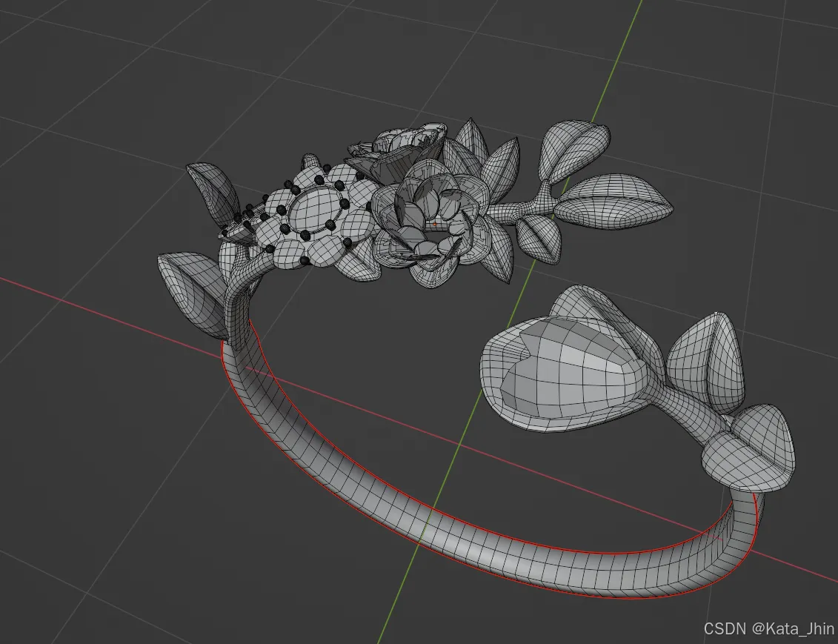The height and width of the screenshot is (644, 838).
Task: Click the CSDN @Kata_Jhin watermark text
Action: click(x=768, y=628)
